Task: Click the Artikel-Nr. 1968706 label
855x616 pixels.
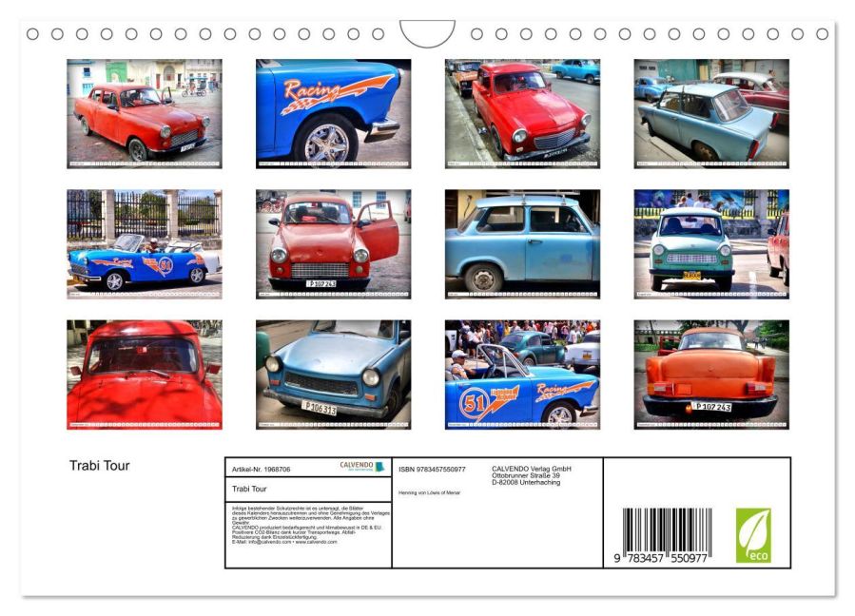Action: click(262, 470)
